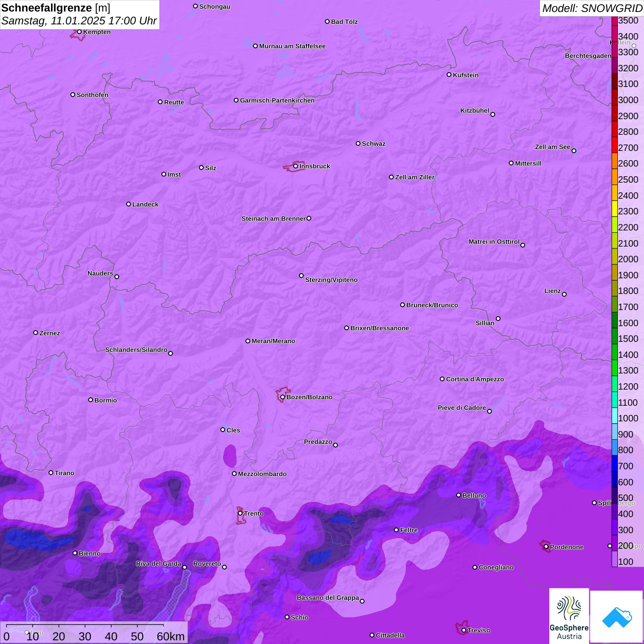The height and width of the screenshot is (644, 644).
Task: Click the 60km scale bar label
Action: tap(171, 636)
